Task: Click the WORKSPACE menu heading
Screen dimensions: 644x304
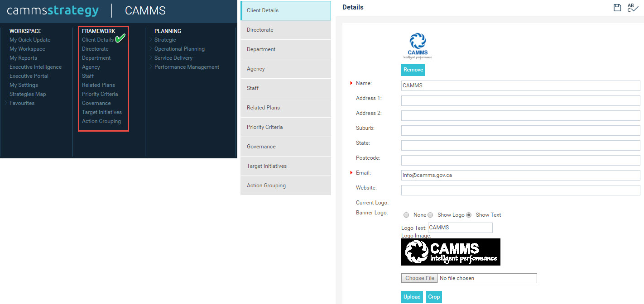Action: [x=25, y=31]
